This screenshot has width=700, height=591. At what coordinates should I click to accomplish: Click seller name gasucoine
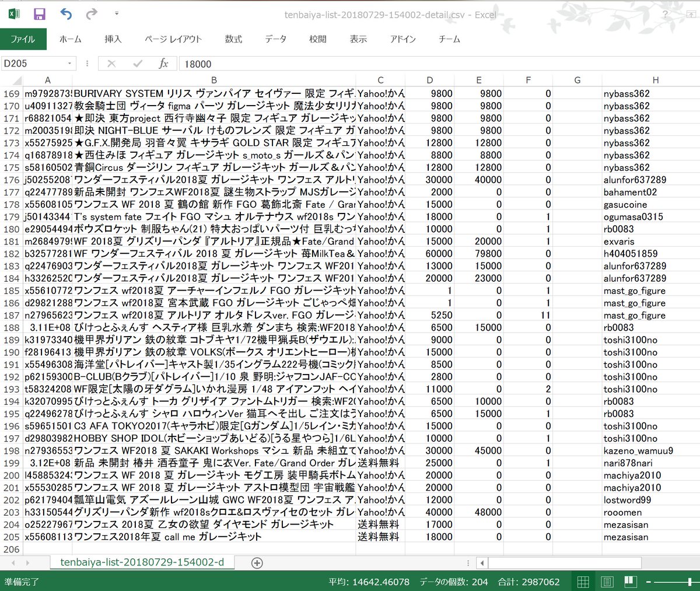pos(625,204)
